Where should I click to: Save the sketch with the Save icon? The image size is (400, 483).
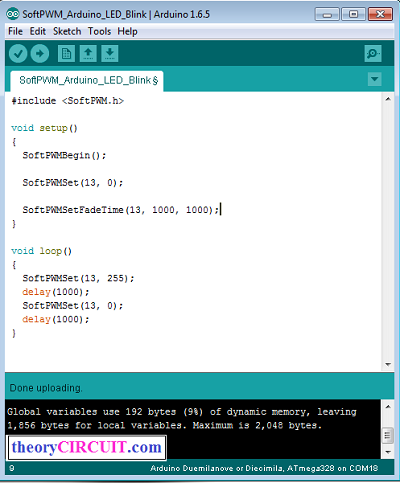pos(110,53)
